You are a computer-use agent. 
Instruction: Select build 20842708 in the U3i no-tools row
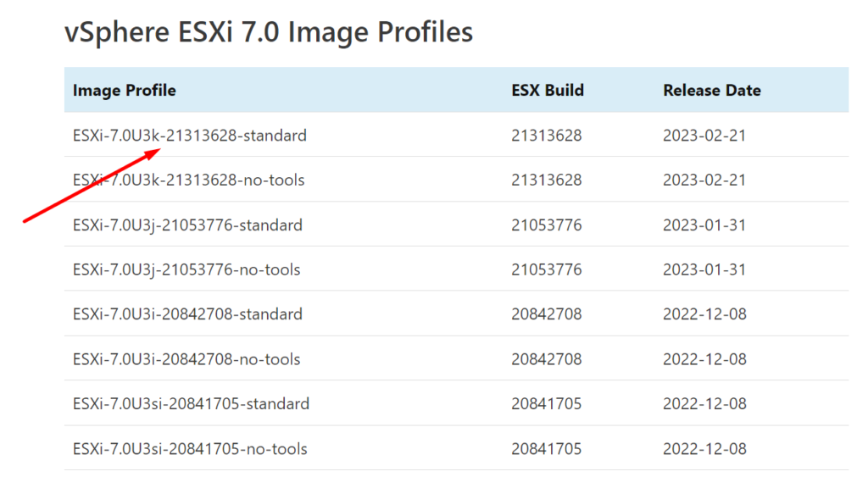coord(547,359)
